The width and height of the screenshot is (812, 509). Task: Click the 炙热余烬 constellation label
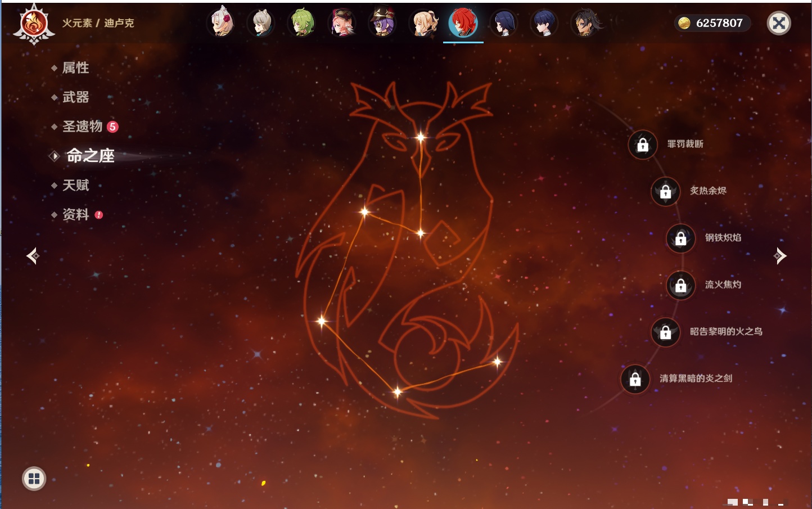point(708,191)
